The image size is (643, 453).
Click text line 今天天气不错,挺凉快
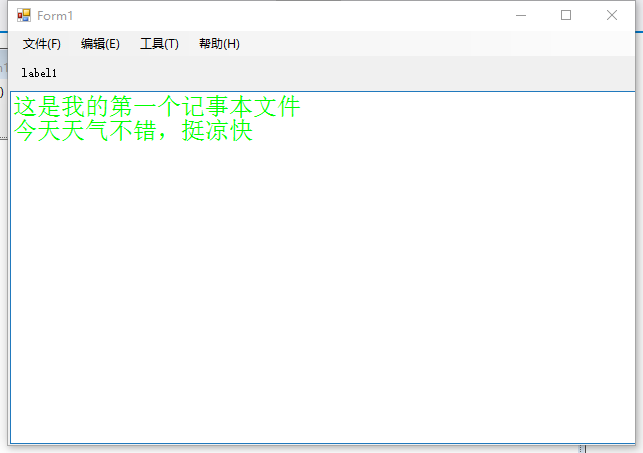pyautogui.click(x=133, y=131)
